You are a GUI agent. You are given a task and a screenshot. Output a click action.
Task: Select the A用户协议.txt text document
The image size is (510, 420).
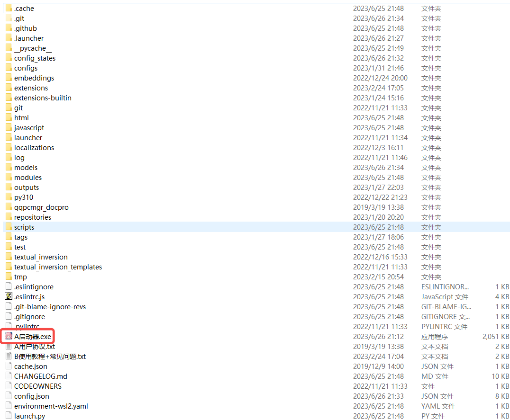pos(35,346)
